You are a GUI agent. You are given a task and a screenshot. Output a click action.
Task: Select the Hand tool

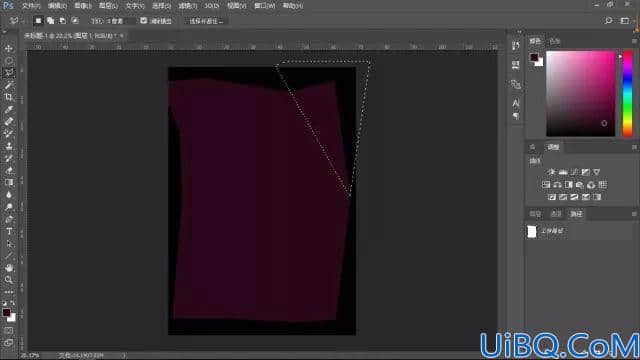coord(9,268)
